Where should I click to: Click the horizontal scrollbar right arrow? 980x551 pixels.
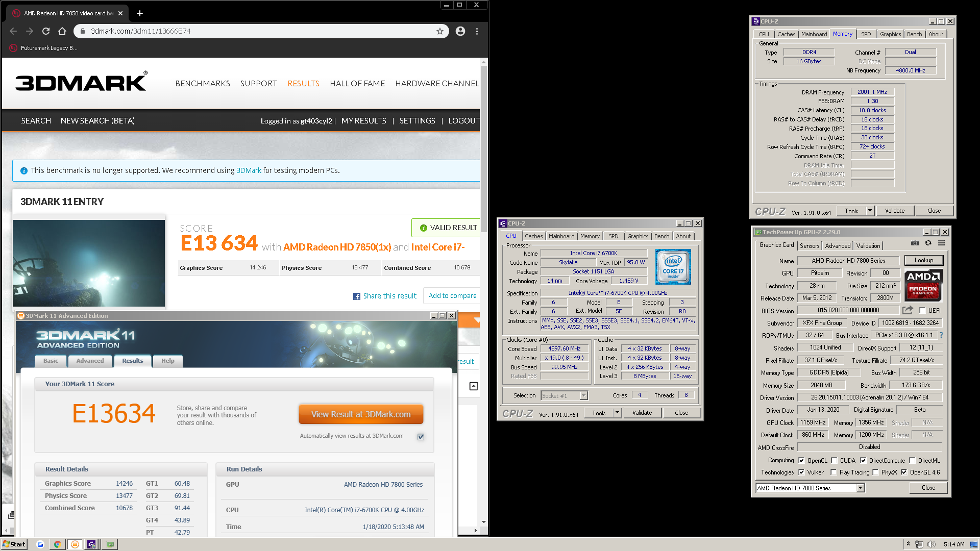476,530
